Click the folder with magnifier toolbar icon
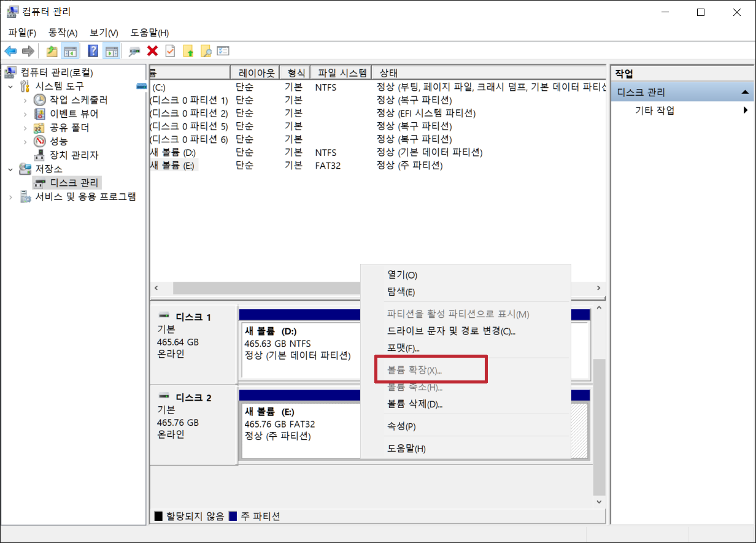 (205, 51)
